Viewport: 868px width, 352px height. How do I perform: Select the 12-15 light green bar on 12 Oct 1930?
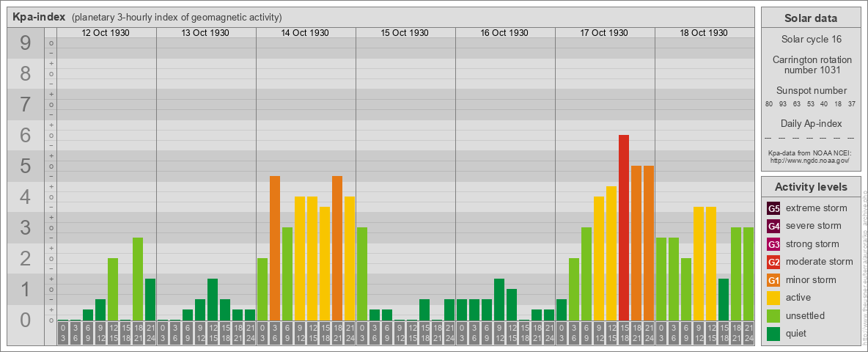113,290
